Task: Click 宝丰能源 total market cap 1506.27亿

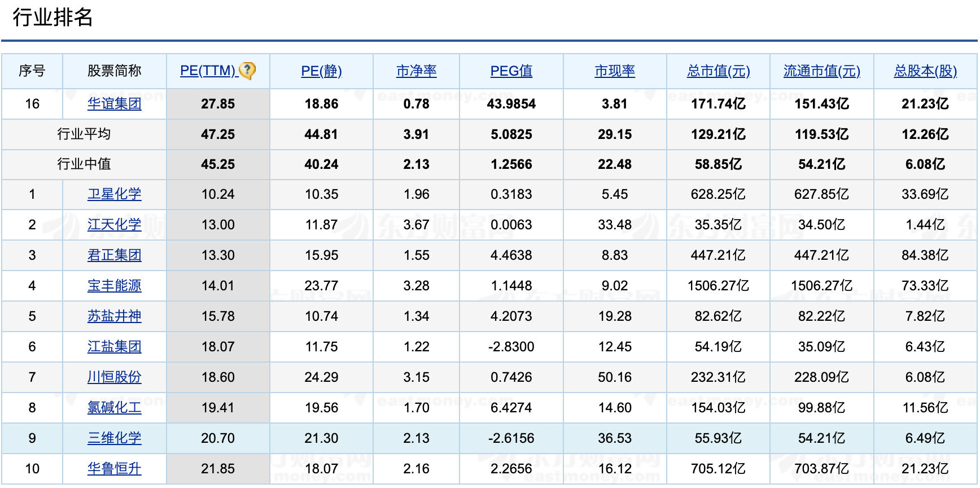Action: tap(719, 286)
